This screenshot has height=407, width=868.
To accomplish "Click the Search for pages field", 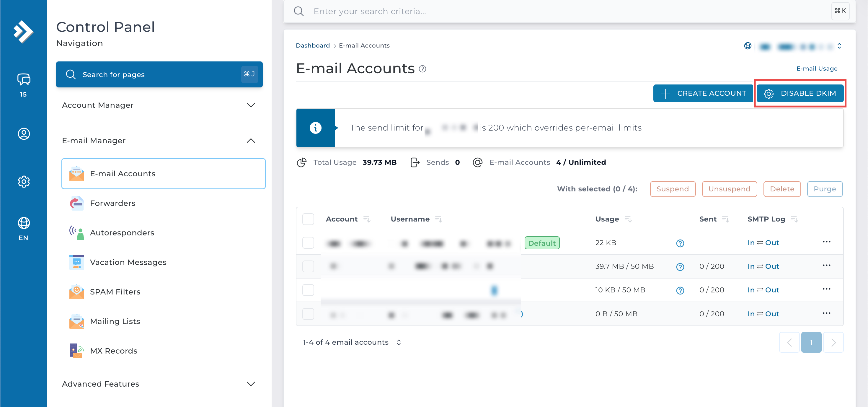I will [x=159, y=74].
